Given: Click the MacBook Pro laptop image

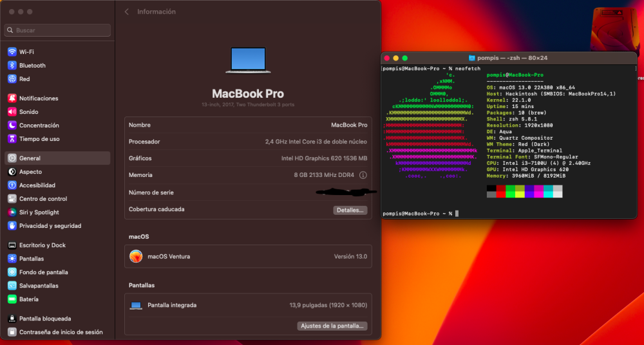Looking at the screenshot, I should (248, 61).
